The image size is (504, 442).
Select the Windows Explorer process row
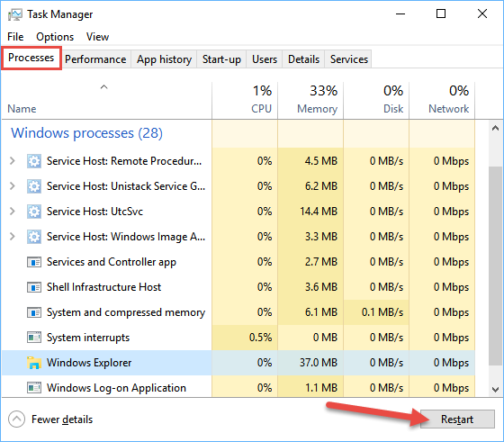point(238,363)
